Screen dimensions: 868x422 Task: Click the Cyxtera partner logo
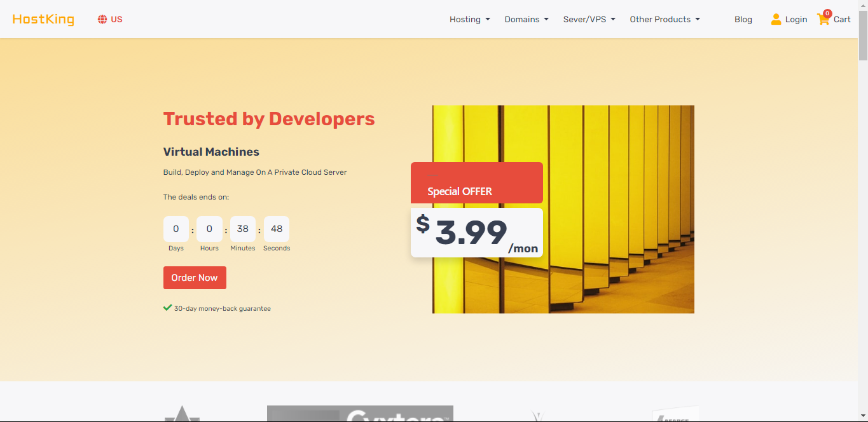click(x=360, y=414)
